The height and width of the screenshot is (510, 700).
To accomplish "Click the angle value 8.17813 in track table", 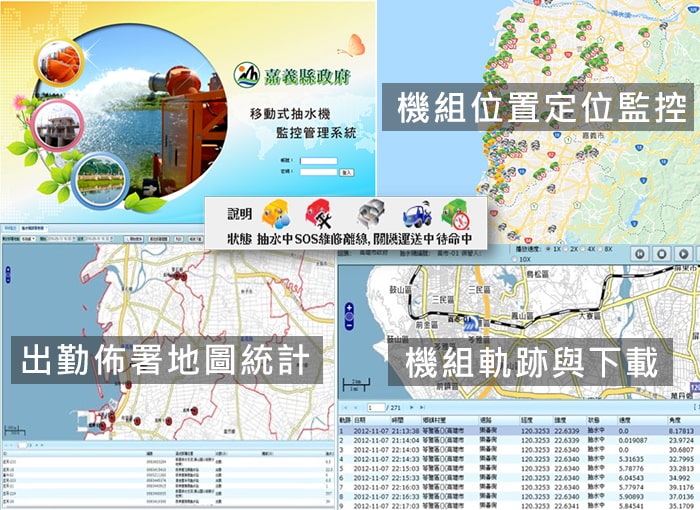I will [x=681, y=431].
